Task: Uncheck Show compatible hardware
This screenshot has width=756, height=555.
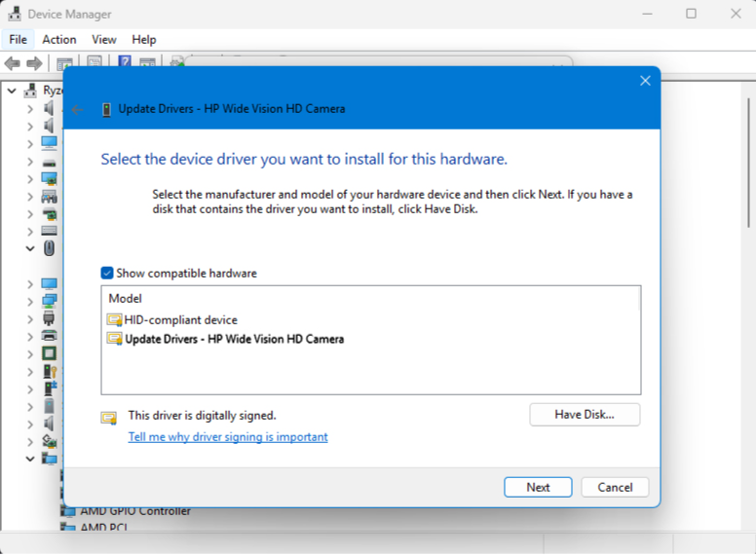Action: pos(107,274)
